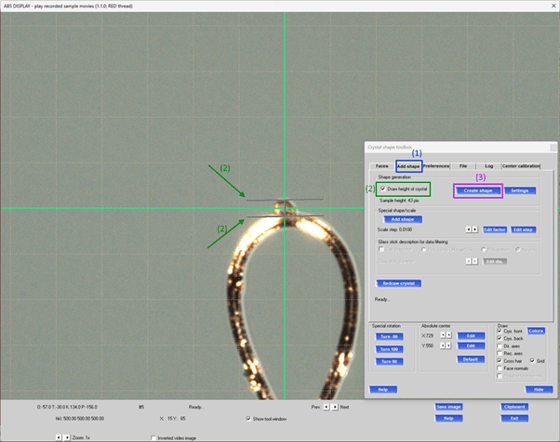Increase scale step with right arrow

[x=475, y=230]
